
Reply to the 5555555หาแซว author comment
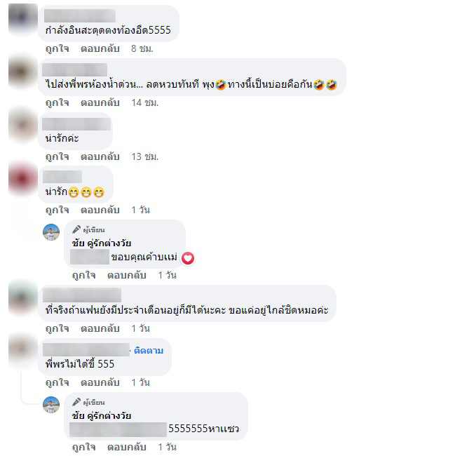127,447
